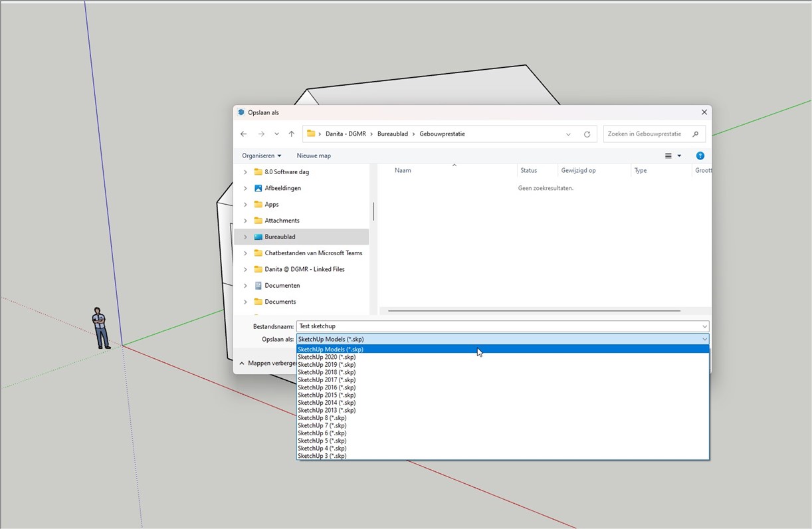Click the search magnifier icon

click(696, 134)
